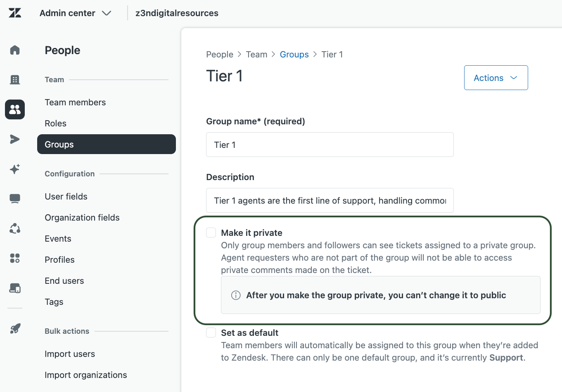Navigate to Team members
The height and width of the screenshot is (392, 562).
[x=75, y=102]
